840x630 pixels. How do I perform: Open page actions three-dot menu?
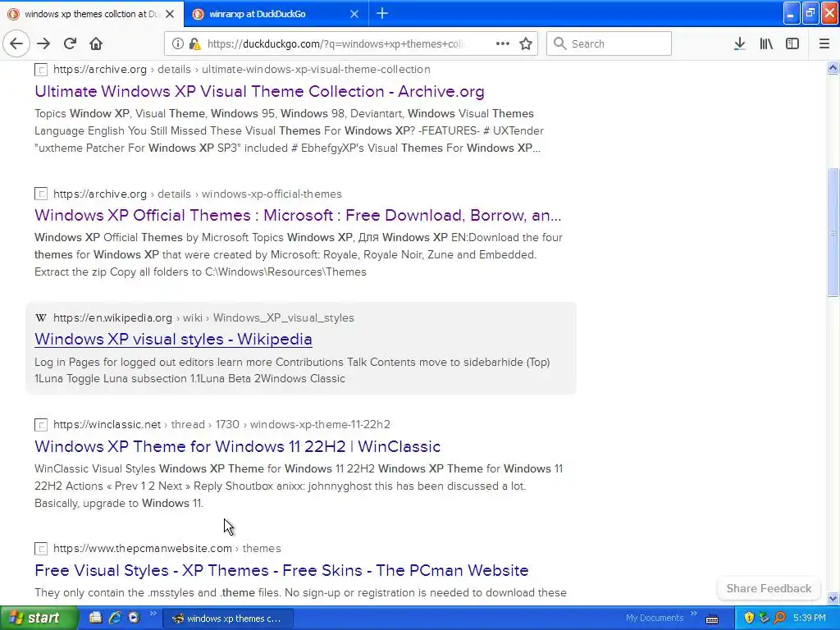[x=503, y=44]
